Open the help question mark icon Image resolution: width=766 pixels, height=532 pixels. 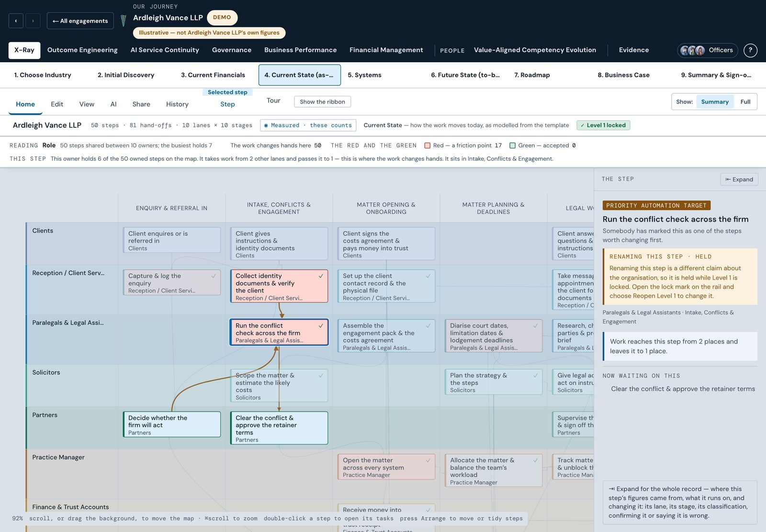pos(750,50)
